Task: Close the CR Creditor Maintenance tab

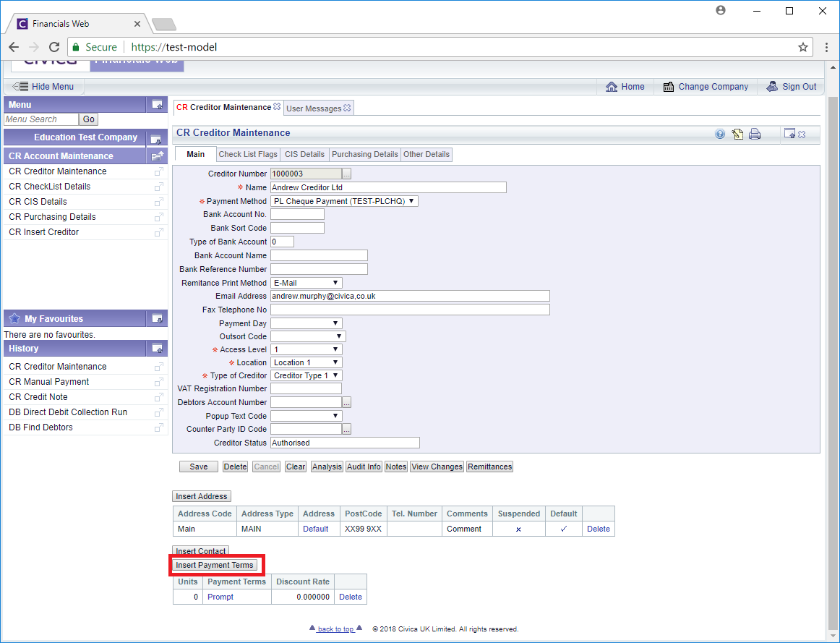Action: pos(277,106)
